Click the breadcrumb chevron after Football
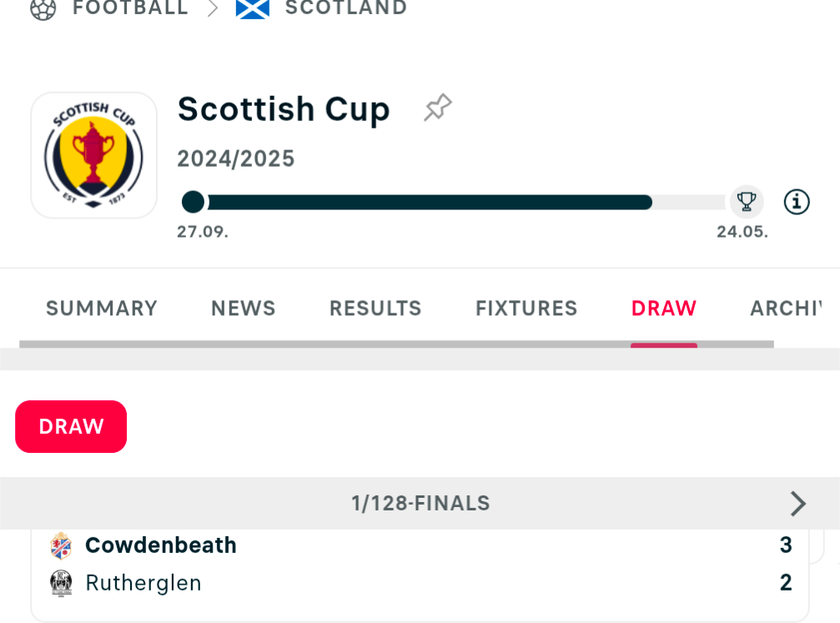The width and height of the screenshot is (840, 623). pos(213,8)
